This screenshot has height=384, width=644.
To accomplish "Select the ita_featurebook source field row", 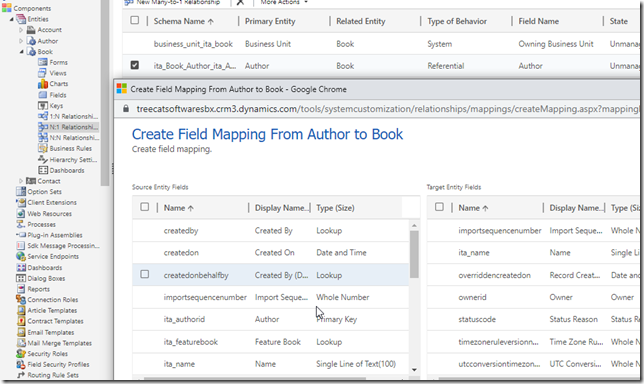I will tap(270, 342).
